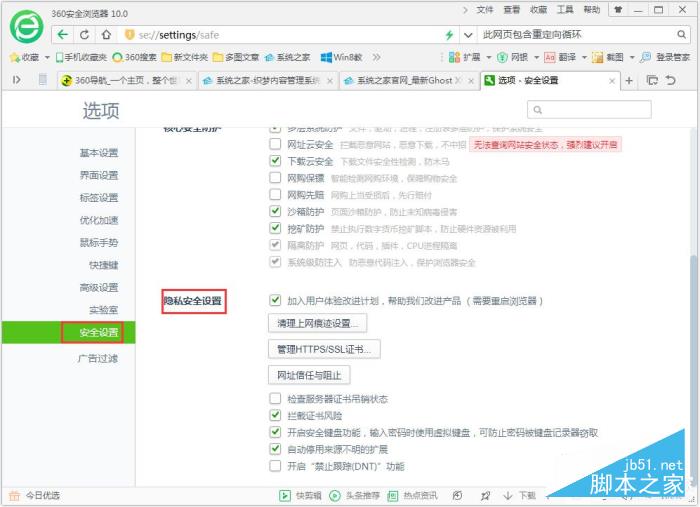Click the magnifier in the top search box

coord(681,34)
